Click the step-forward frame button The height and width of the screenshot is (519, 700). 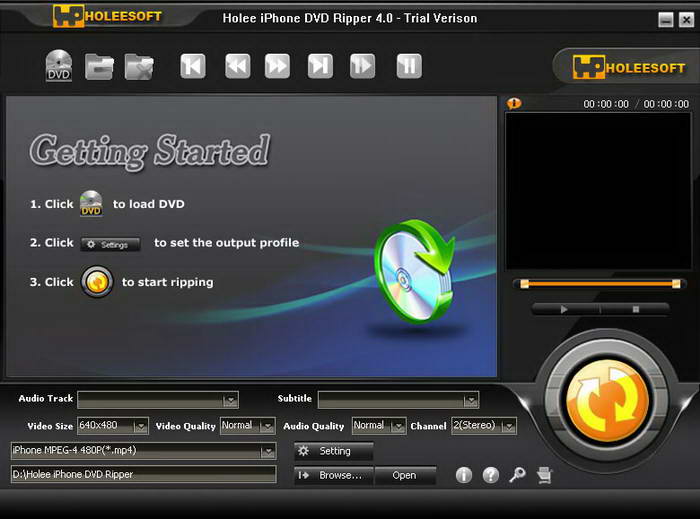362,66
